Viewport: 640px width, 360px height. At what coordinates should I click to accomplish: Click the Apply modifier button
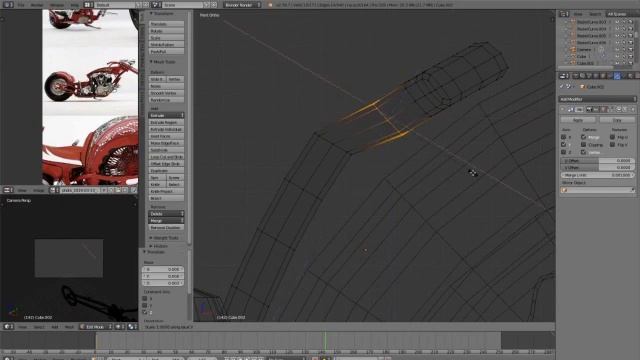(578, 120)
